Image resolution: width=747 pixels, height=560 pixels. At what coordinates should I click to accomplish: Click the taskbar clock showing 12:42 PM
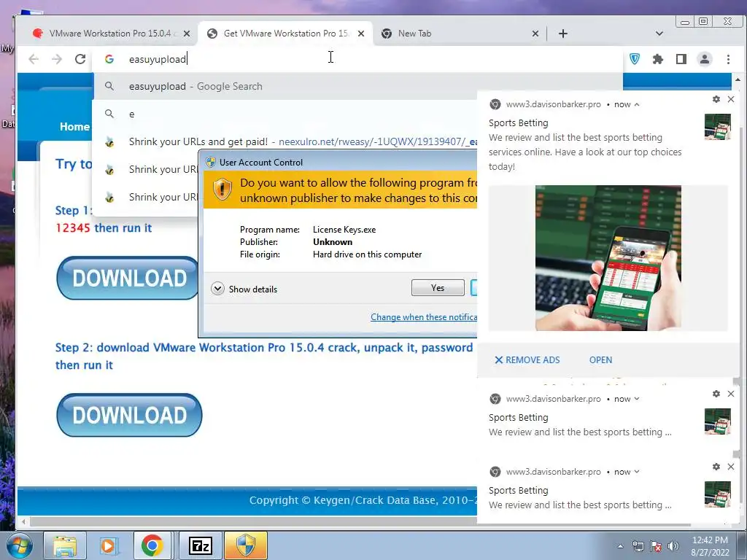[x=710, y=546]
